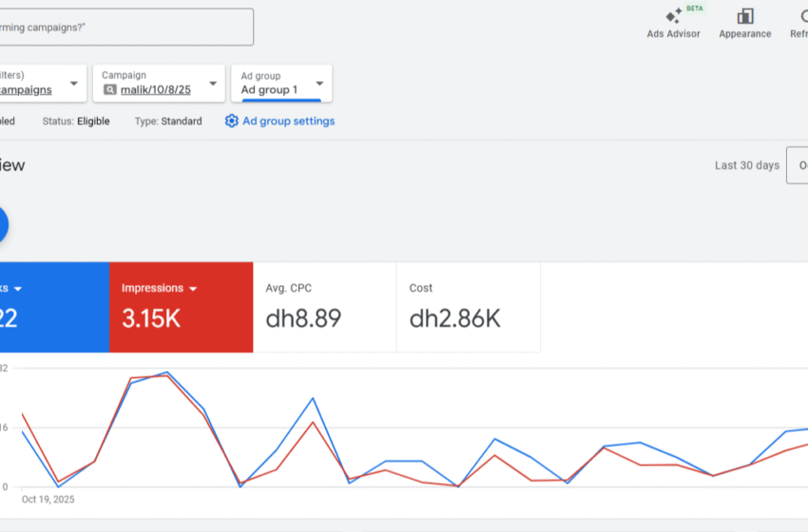Open the Clicks metric dropdown on blue card
The height and width of the screenshot is (532, 808).
pos(17,289)
